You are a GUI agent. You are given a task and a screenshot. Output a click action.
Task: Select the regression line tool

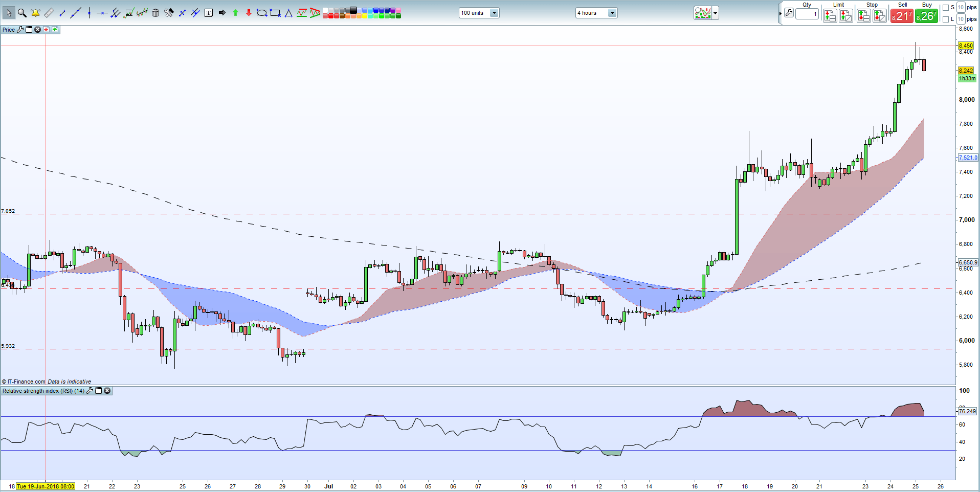tap(142, 13)
